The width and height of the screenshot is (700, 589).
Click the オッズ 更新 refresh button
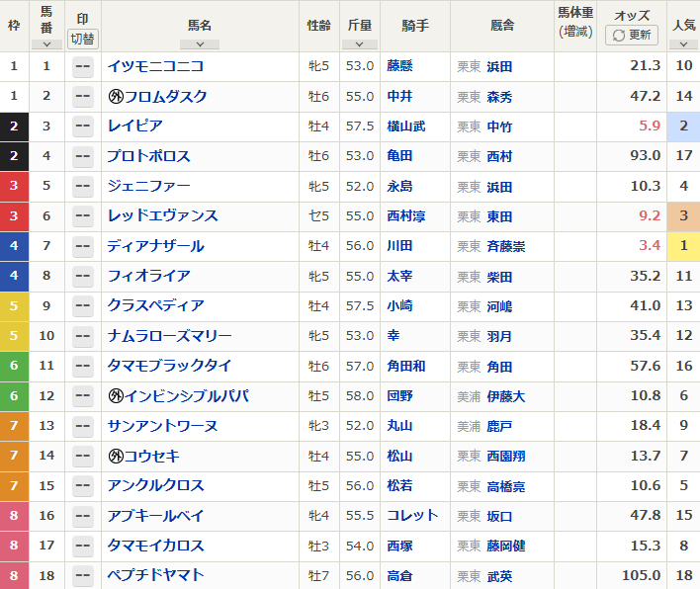tap(631, 35)
